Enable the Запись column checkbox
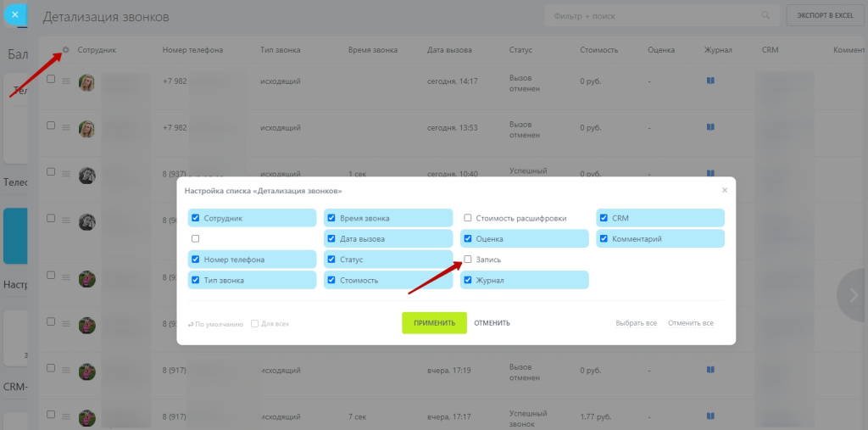 tap(468, 260)
